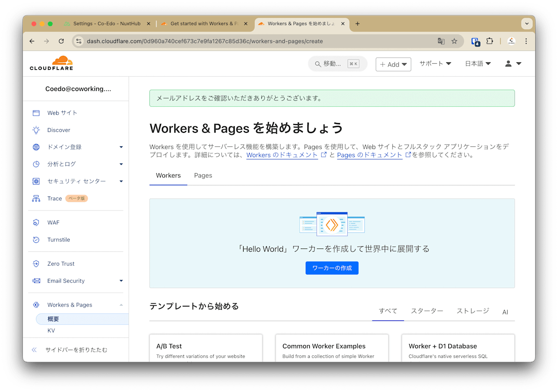Open the サポート dropdown
Viewport: 558px width, 392px height.
[x=435, y=64]
